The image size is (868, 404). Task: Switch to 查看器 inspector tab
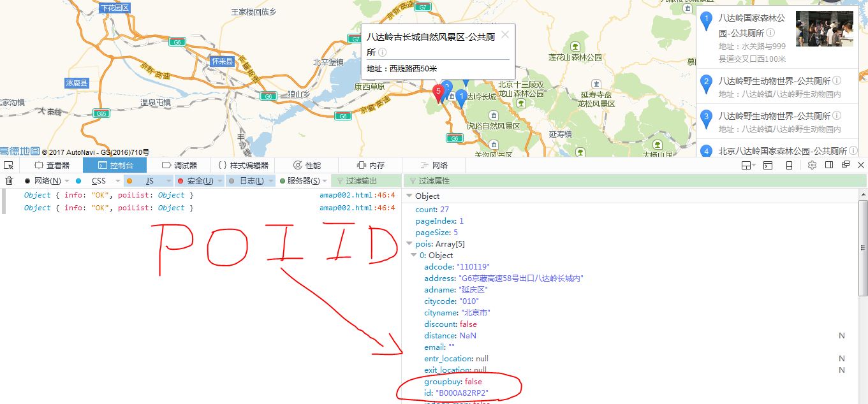pyautogui.click(x=52, y=165)
